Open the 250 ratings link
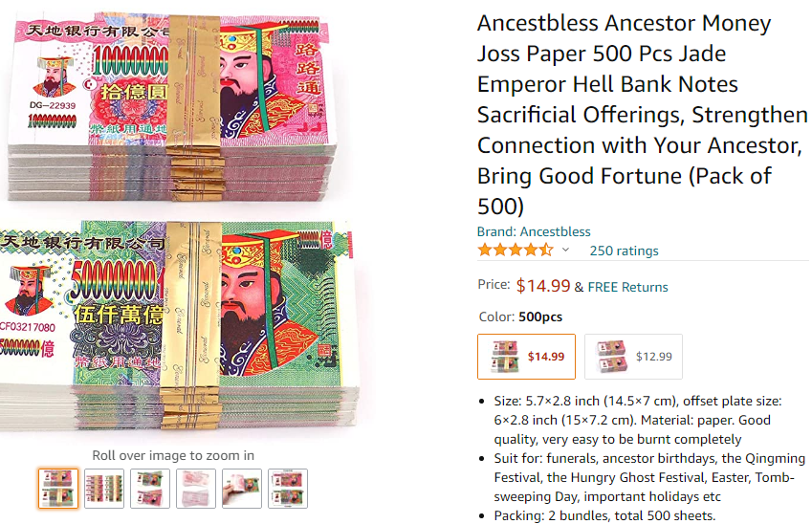812x524 pixels. (624, 251)
